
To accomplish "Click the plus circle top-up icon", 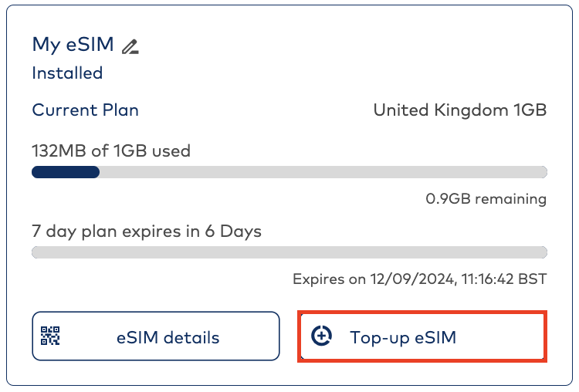I will click(321, 336).
